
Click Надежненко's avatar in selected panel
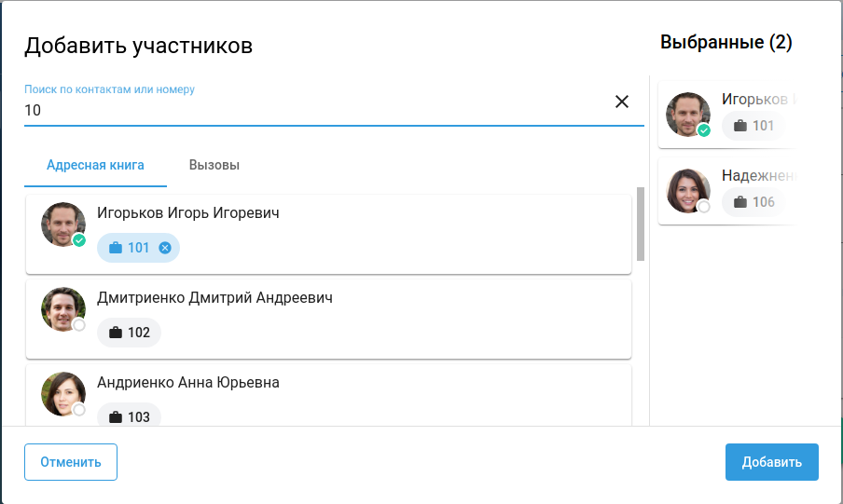pos(688,191)
